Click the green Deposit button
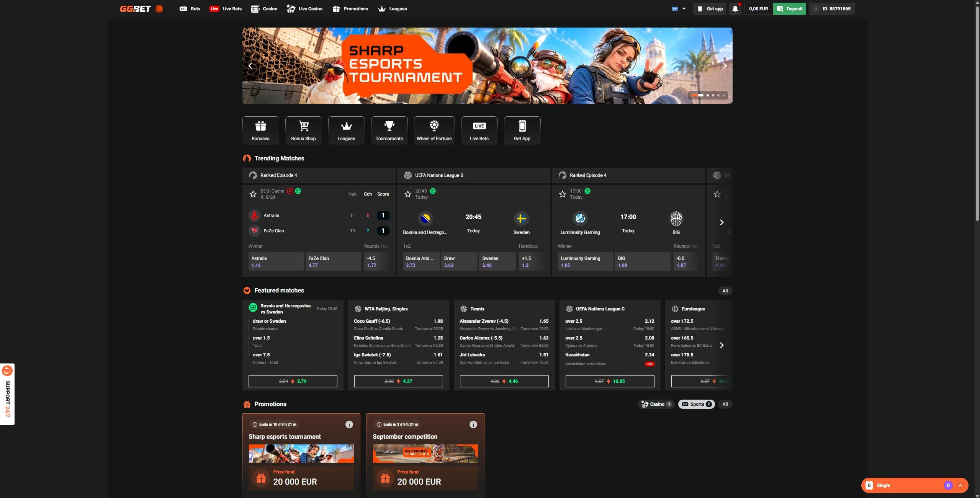The height and width of the screenshot is (498, 980). (789, 8)
